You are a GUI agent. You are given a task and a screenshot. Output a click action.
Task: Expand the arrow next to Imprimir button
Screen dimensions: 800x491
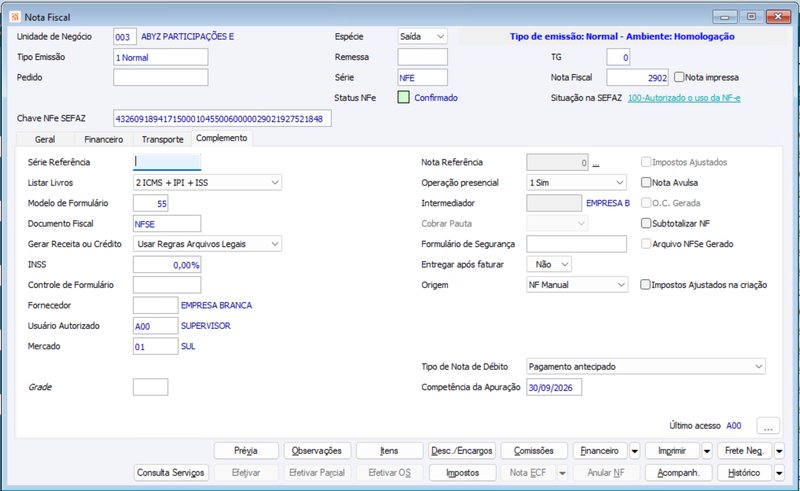(707, 451)
